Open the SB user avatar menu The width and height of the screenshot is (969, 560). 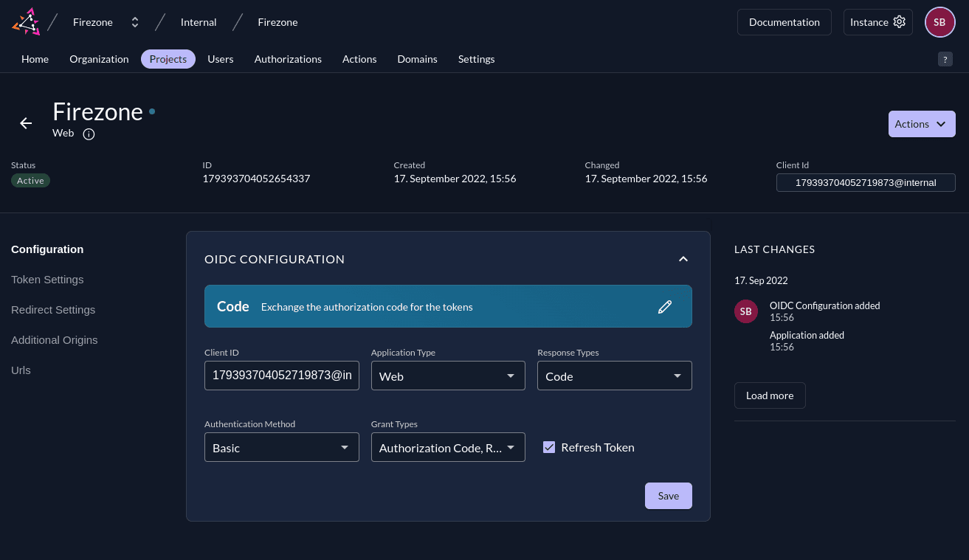click(x=939, y=22)
